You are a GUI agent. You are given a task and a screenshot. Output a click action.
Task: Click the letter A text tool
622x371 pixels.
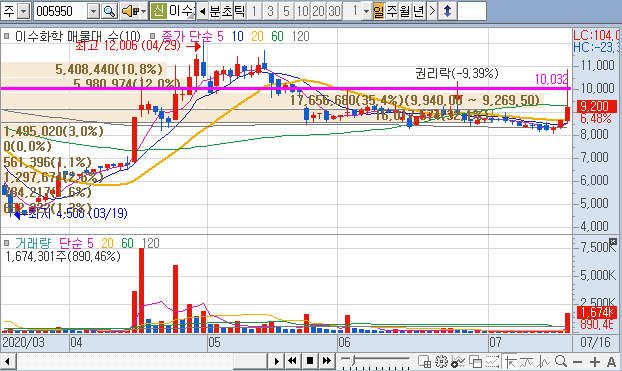click(x=611, y=362)
